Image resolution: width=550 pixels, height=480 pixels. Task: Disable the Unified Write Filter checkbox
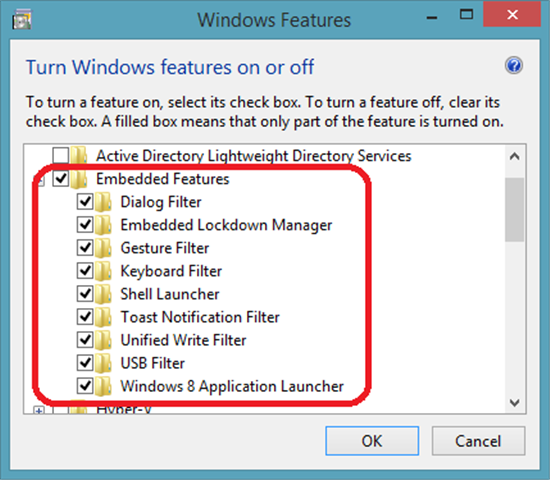pyautogui.click(x=85, y=340)
